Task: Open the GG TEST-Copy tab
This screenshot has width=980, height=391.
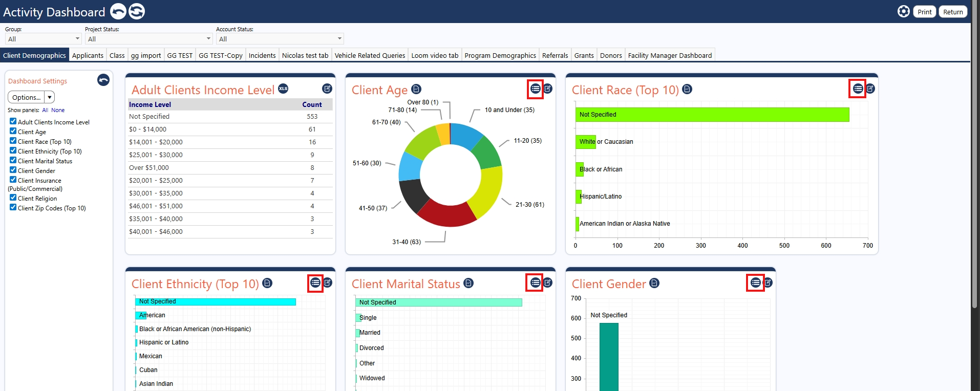Action: tap(221, 55)
